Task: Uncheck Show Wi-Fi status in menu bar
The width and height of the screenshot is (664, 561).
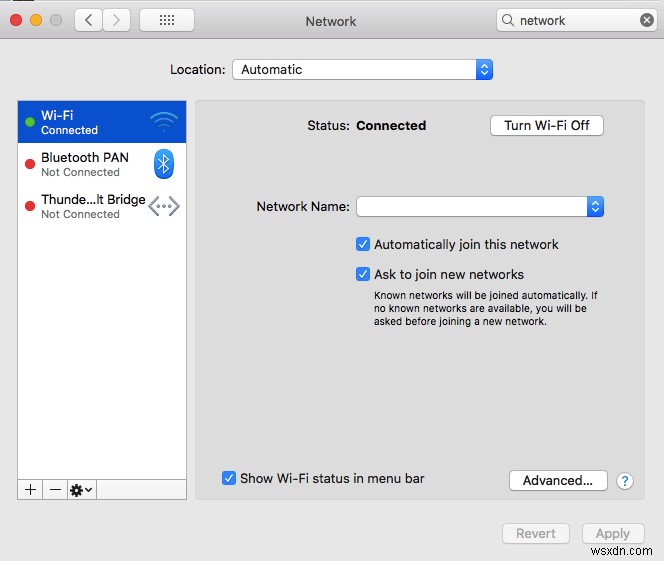Action: point(229,478)
